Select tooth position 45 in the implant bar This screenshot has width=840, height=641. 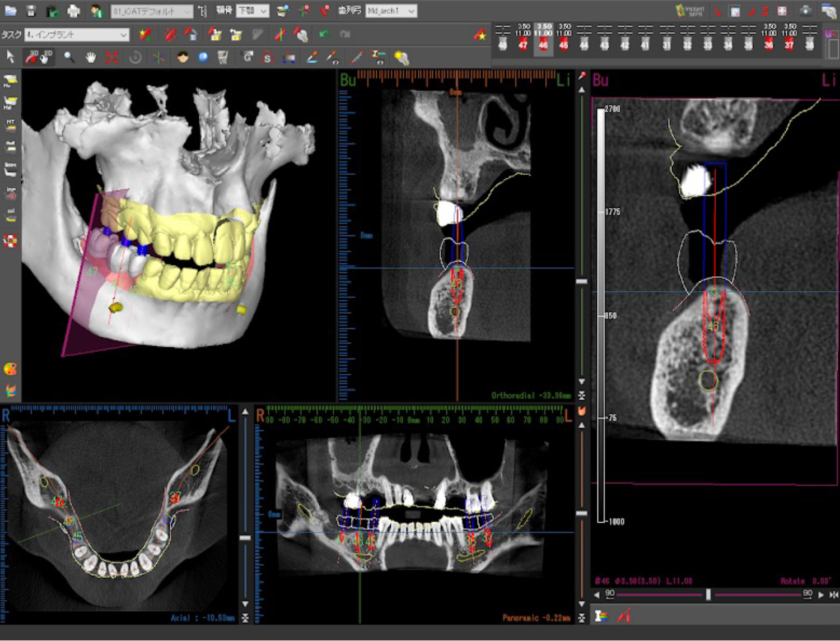pyautogui.click(x=564, y=38)
